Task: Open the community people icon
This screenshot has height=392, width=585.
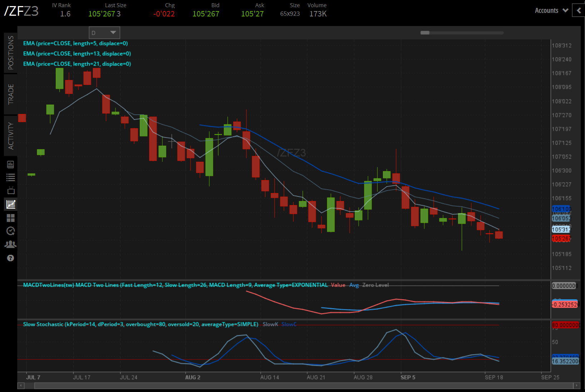Action: click(x=10, y=244)
